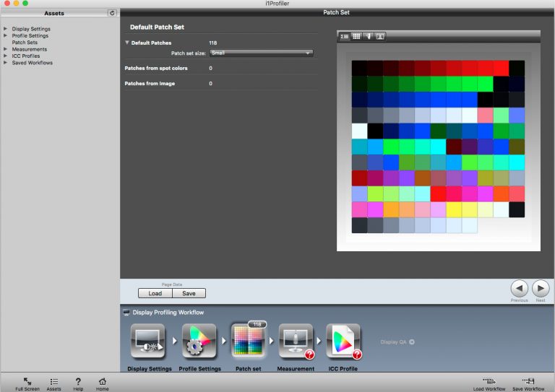
Task: Click the Assets panel header
Action: [54, 14]
